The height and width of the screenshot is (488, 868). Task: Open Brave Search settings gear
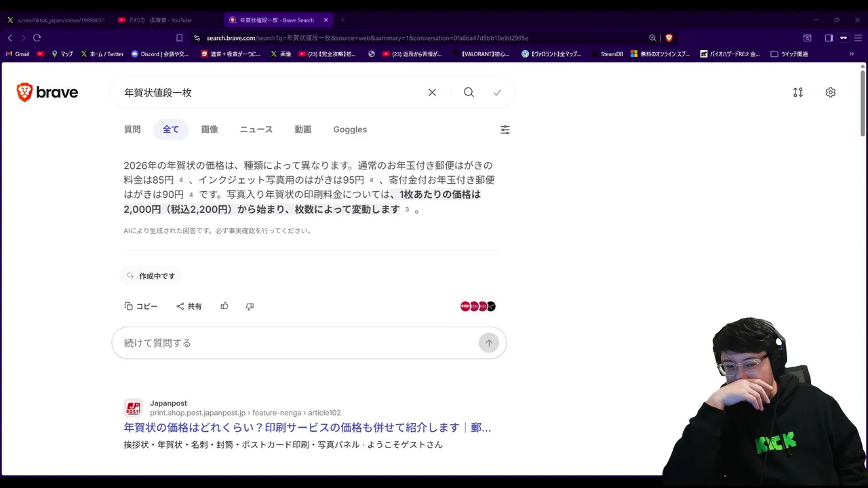coord(830,92)
